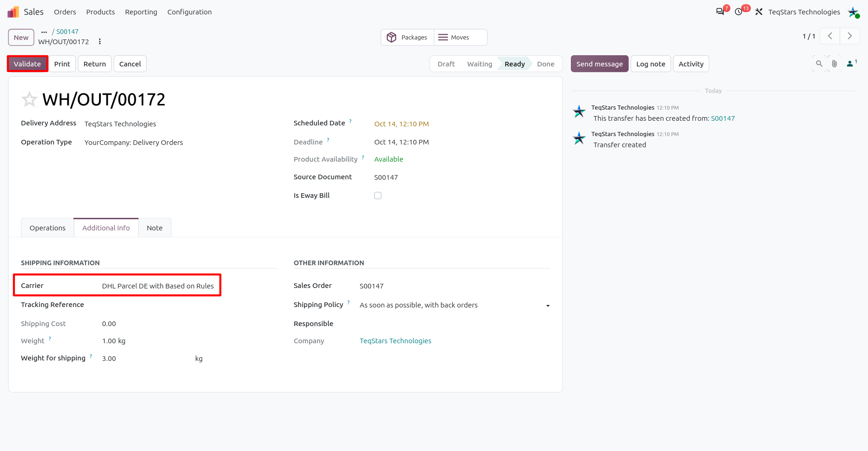The image size is (868, 451).
Task: Open the debug tools wrench icon
Action: [x=759, y=12]
